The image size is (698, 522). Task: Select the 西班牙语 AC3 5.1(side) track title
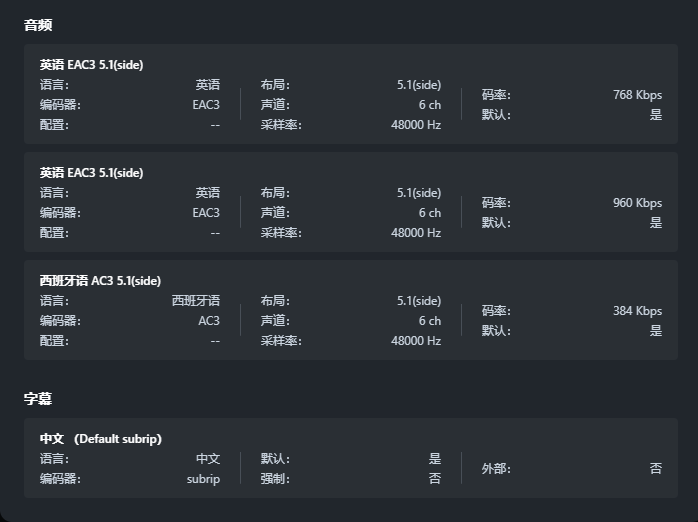click(100, 281)
